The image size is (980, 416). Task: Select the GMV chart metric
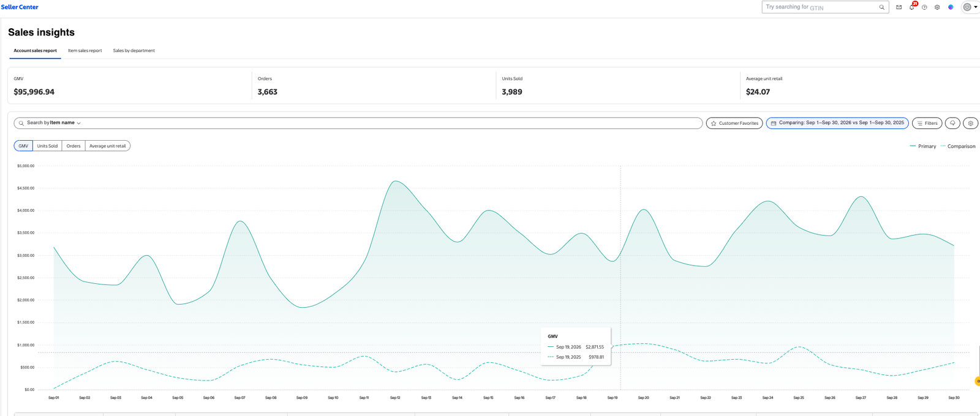(x=23, y=146)
